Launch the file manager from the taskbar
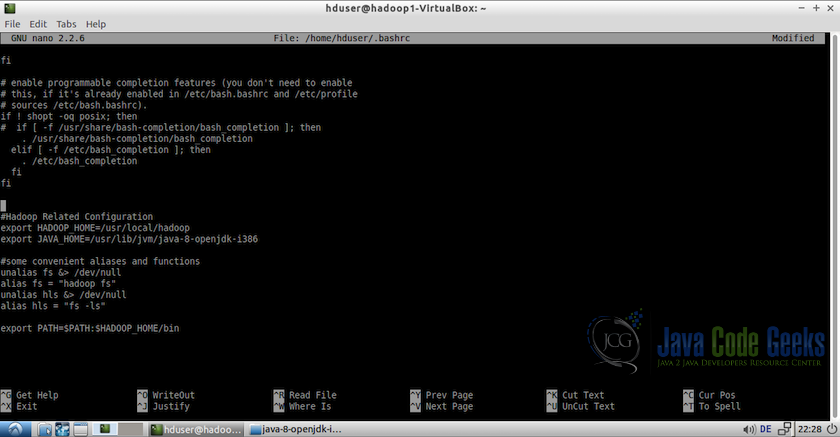The image size is (840, 437). click(x=45, y=429)
